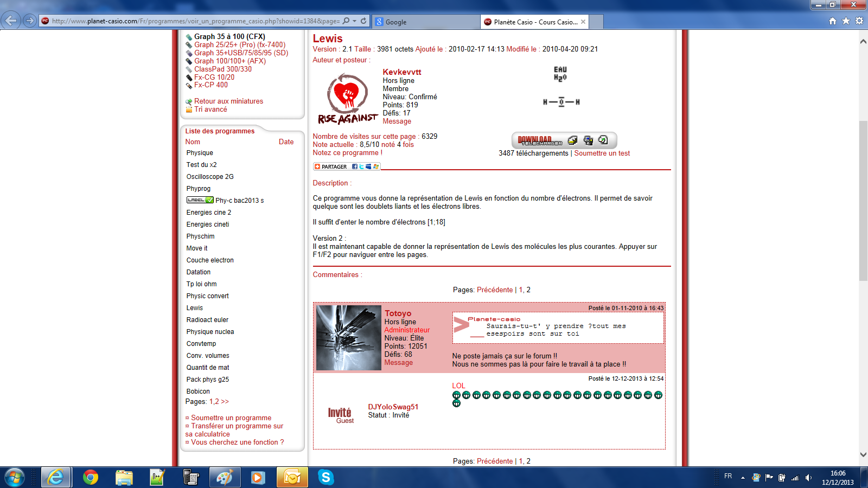Click the DOWNLOAD Télécharger button
Viewport: 868px width, 488px height.
[540, 140]
